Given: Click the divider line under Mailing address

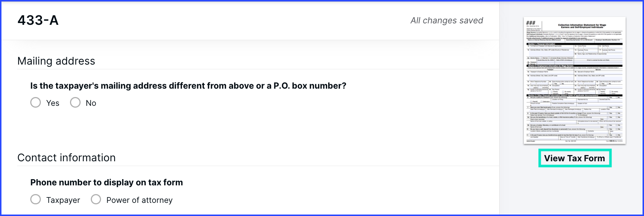Looking at the screenshot, I should click(258, 69).
